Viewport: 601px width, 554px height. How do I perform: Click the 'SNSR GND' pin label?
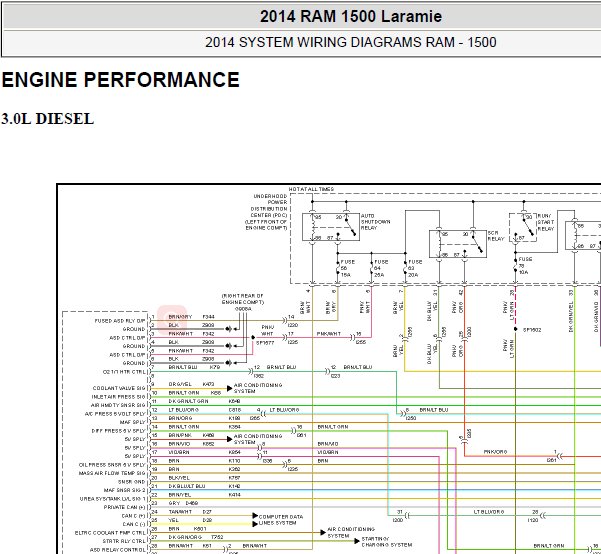tap(132, 482)
